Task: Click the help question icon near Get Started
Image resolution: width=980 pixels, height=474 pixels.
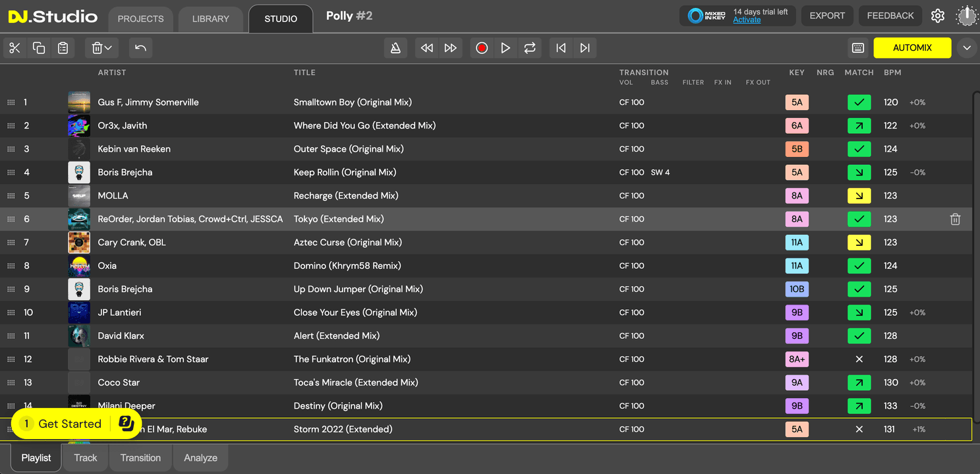Action: pyautogui.click(x=127, y=424)
